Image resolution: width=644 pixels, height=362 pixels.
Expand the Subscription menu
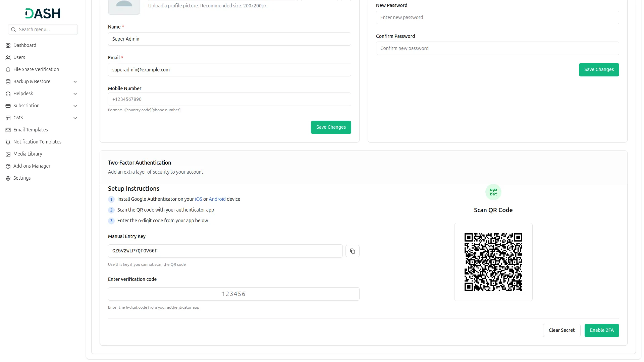coord(75,106)
